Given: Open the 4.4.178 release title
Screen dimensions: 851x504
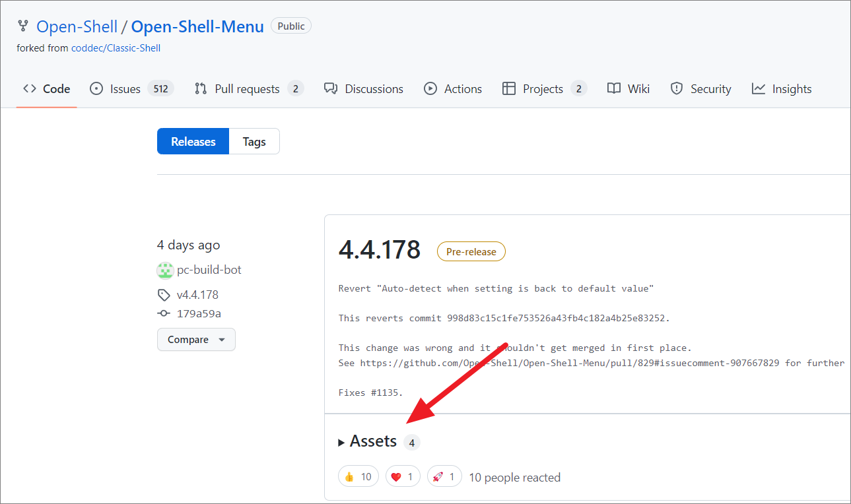Looking at the screenshot, I should [379, 250].
